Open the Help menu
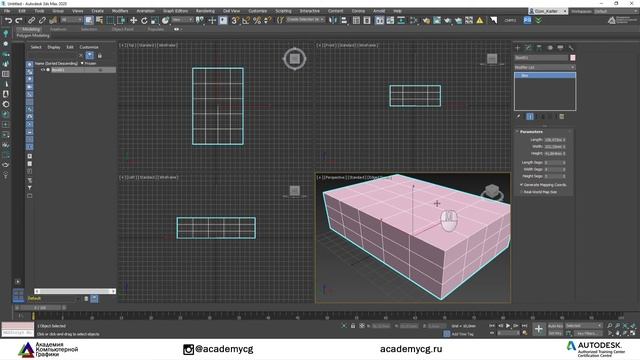The height and width of the screenshot is (360, 640). click(x=397, y=11)
